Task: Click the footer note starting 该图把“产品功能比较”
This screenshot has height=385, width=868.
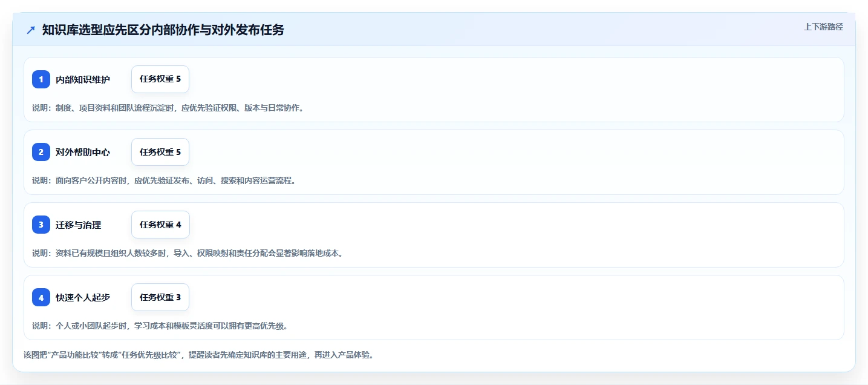Action: pyautogui.click(x=198, y=355)
